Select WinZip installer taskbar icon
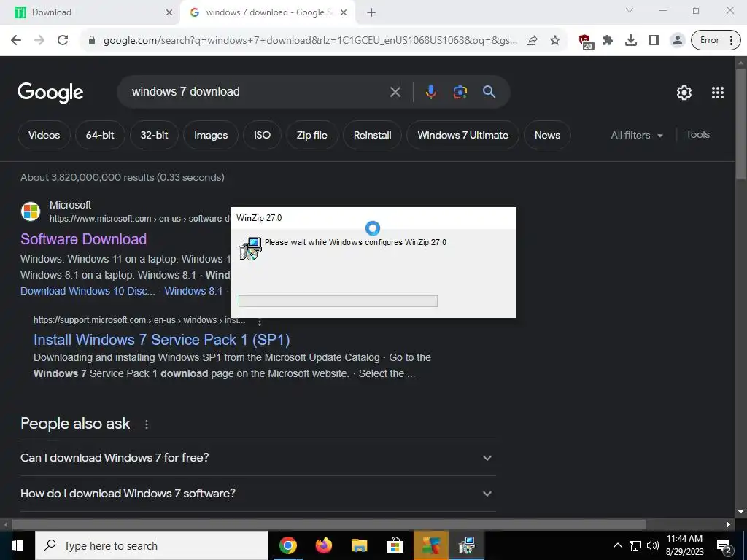 (x=466, y=545)
